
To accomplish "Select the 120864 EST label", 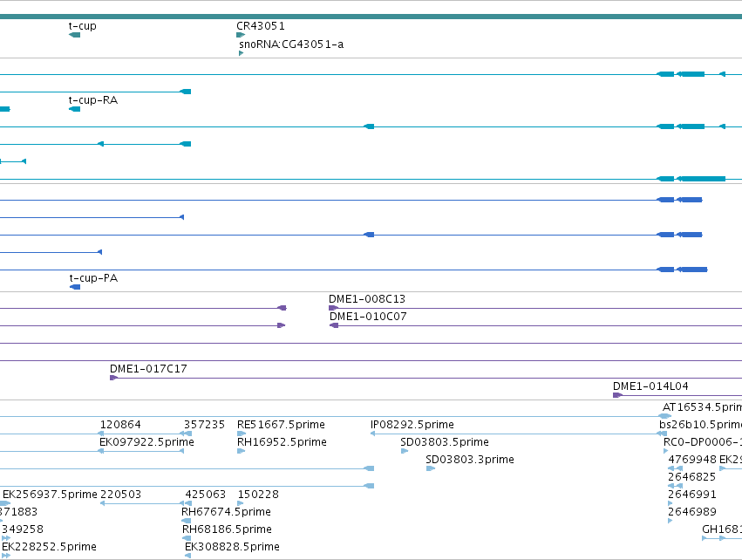I will 120,425.
